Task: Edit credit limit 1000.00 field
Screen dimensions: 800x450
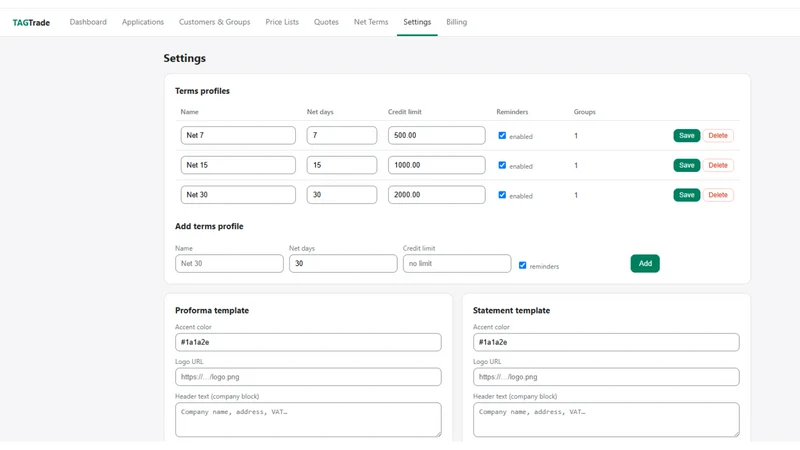Action: pyautogui.click(x=437, y=165)
